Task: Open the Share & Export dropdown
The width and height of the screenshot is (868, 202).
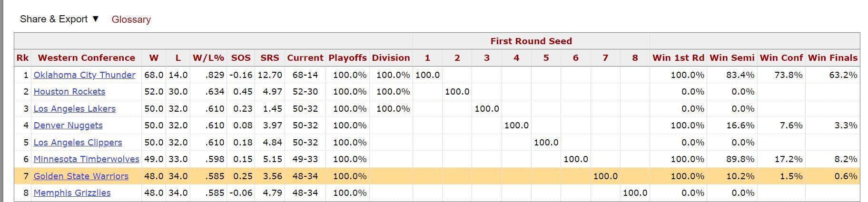Action: pyautogui.click(x=59, y=19)
